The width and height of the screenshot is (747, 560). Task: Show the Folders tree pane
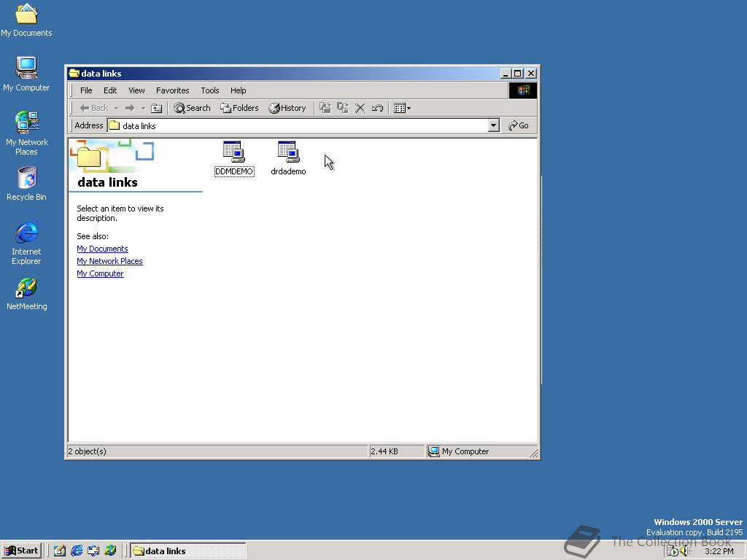point(239,108)
